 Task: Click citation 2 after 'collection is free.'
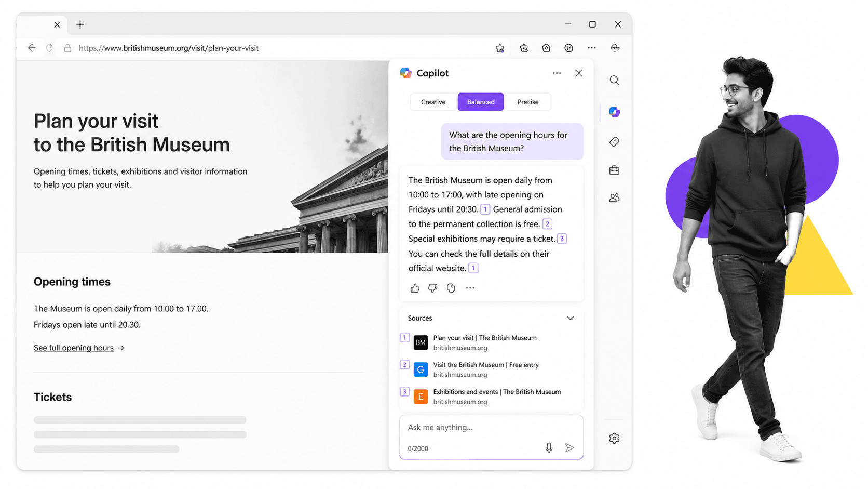click(547, 224)
